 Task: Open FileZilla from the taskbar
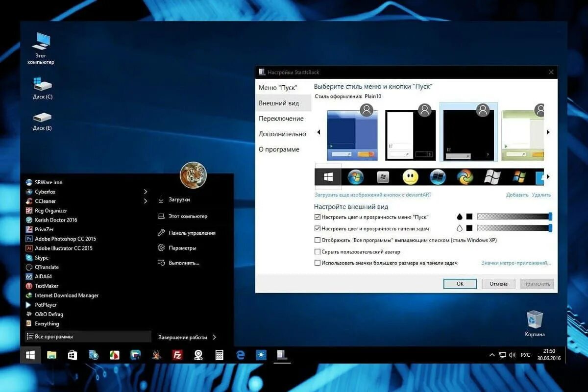pyautogui.click(x=177, y=355)
